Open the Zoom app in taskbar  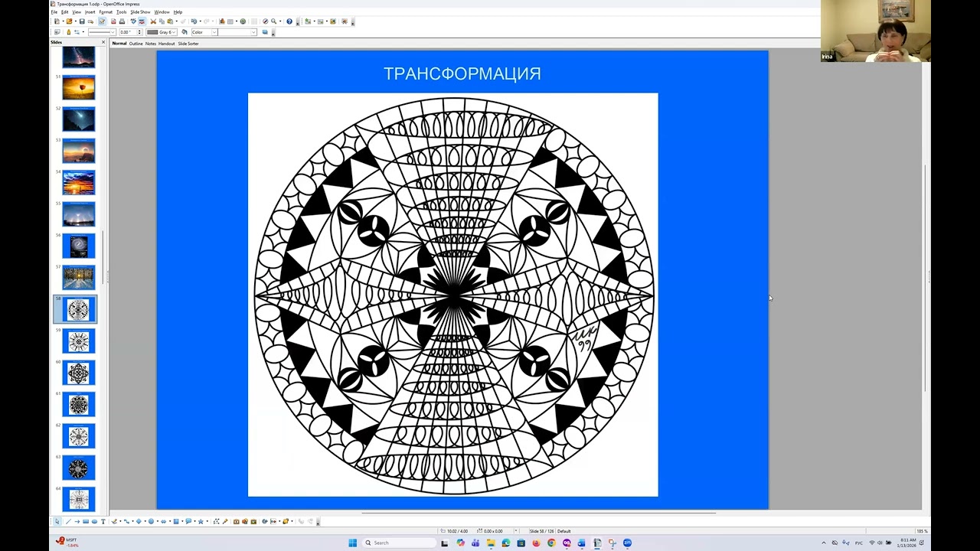[x=627, y=543]
